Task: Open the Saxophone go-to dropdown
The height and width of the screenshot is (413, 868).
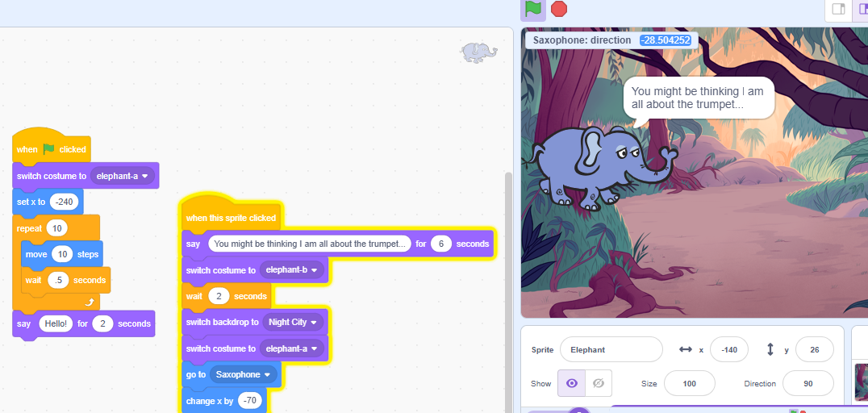Action: (x=242, y=374)
